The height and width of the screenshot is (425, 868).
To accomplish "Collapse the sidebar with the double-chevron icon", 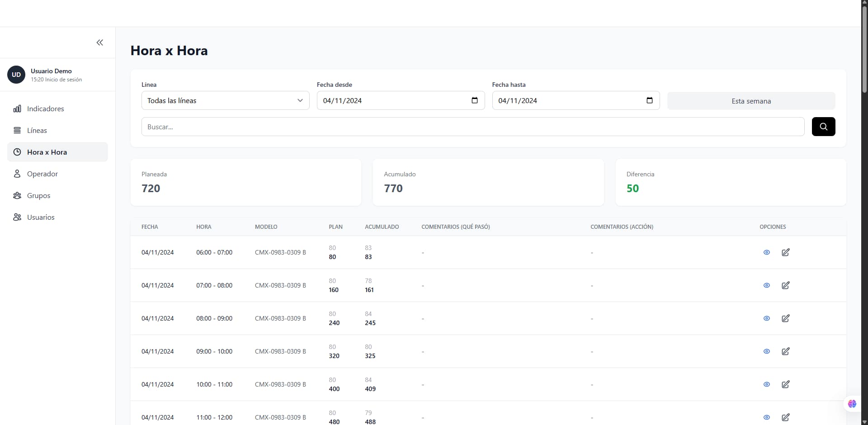I will click(100, 42).
